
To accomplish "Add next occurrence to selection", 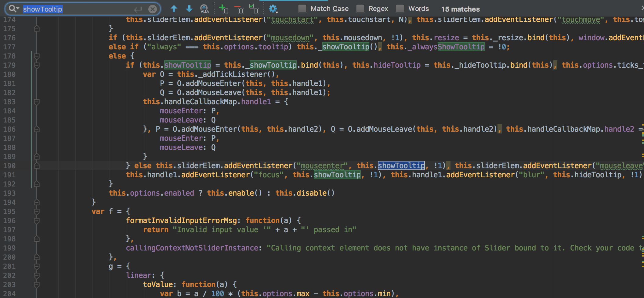I will [x=224, y=9].
